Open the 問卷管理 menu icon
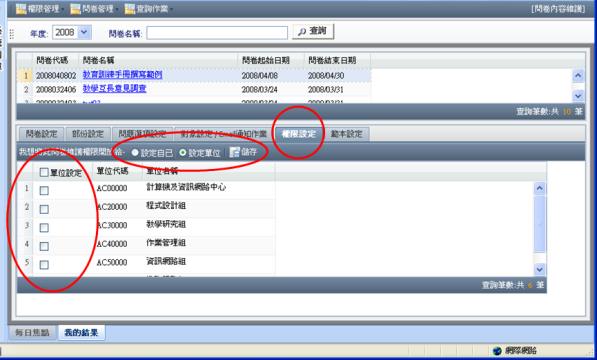 click(x=76, y=8)
